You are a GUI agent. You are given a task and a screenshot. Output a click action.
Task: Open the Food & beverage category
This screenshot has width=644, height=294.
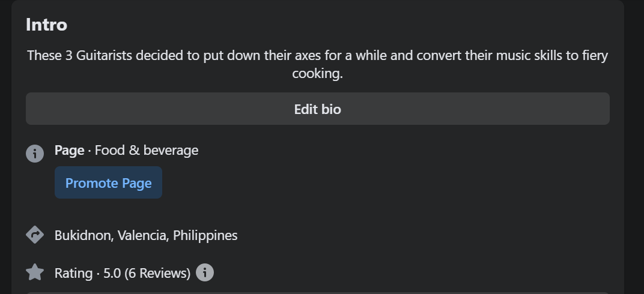click(x=147, y=150)
